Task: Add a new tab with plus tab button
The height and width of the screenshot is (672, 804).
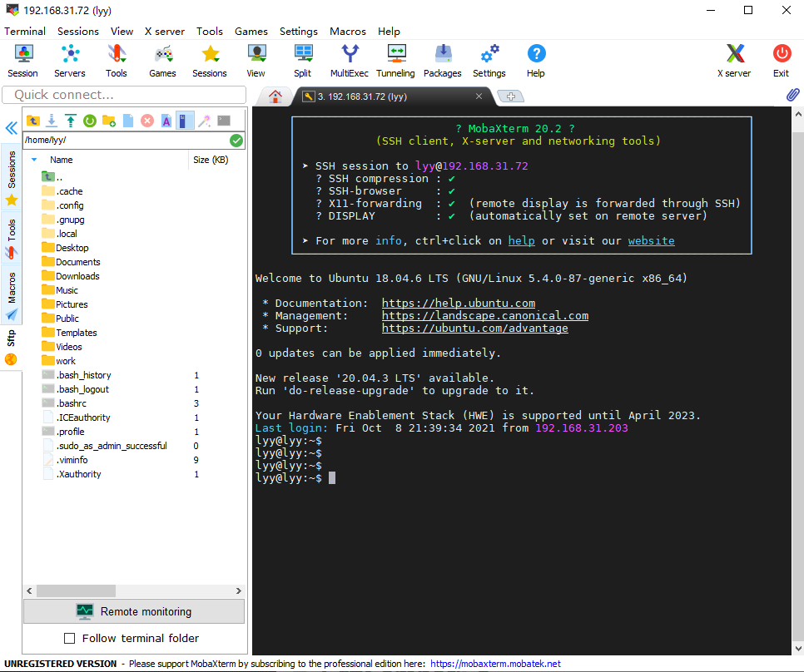Action: click(x=511, y=96)
